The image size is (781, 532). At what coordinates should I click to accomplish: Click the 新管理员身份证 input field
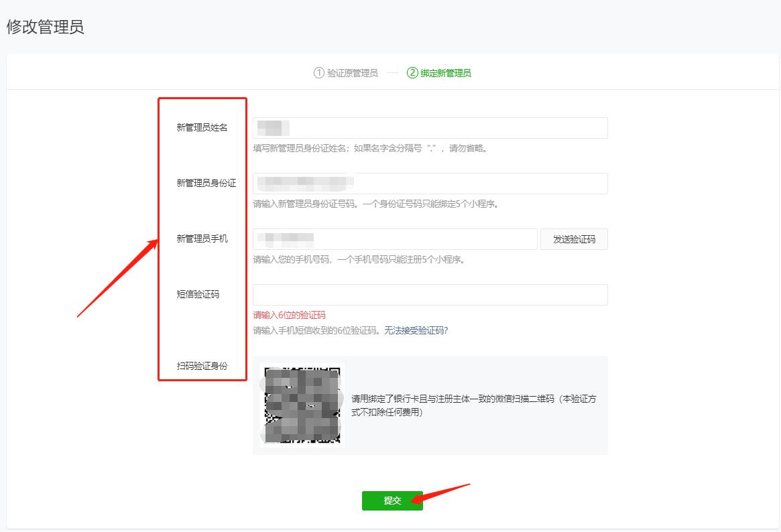tap(430, 183)
